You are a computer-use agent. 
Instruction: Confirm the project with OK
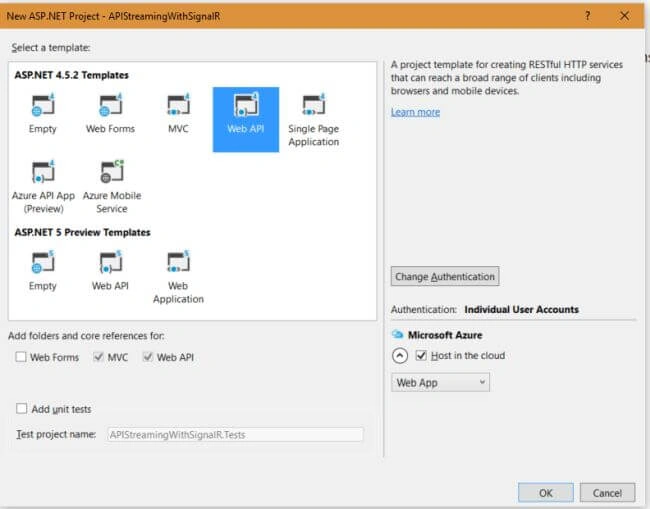click(x=546, y=493)
